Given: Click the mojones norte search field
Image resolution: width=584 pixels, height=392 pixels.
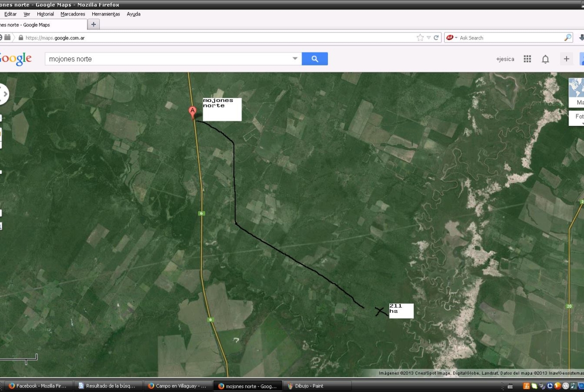Looking at the screenshot, I should click(167, 59).
